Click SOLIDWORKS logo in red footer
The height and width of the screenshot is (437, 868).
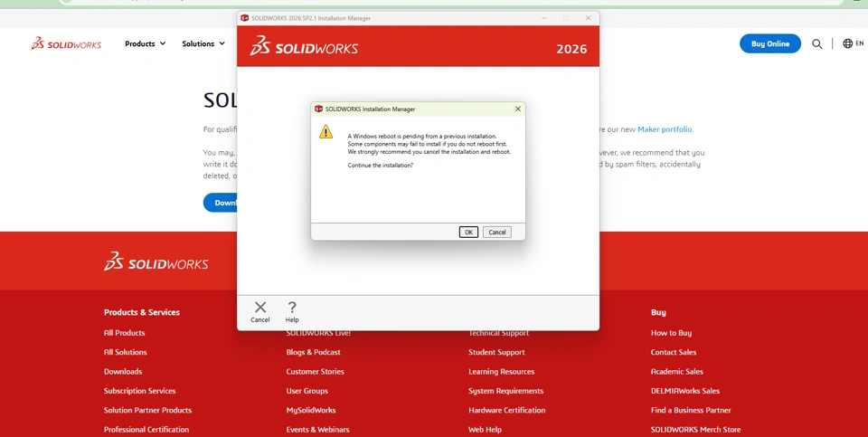(156, 261)
